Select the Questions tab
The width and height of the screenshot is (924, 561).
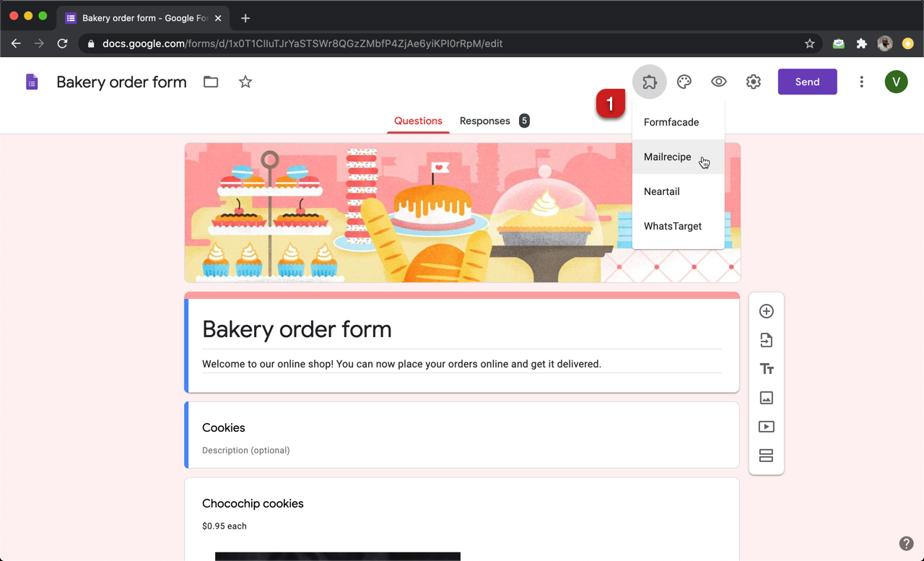point(418,121)
